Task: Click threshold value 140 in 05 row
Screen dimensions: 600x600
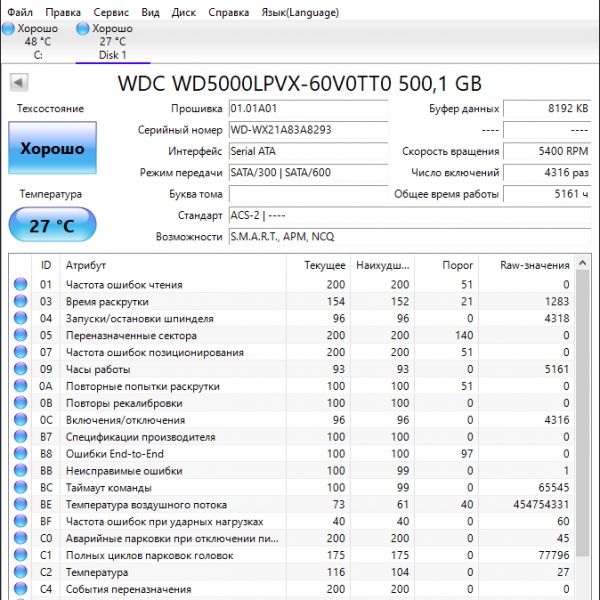Action: point(464,336)
